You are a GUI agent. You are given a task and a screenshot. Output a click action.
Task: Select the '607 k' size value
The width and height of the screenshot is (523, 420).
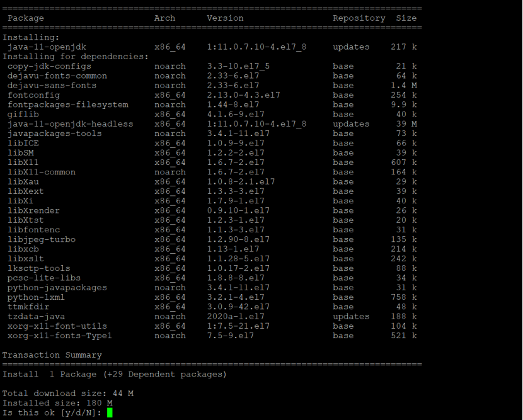tap(404, 162)
